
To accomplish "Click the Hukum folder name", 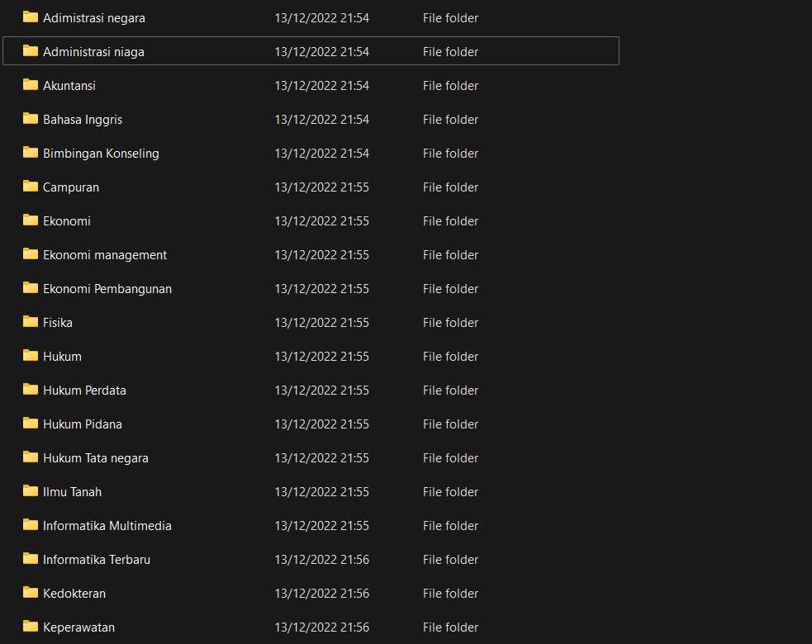I will (x=62, y=357).
